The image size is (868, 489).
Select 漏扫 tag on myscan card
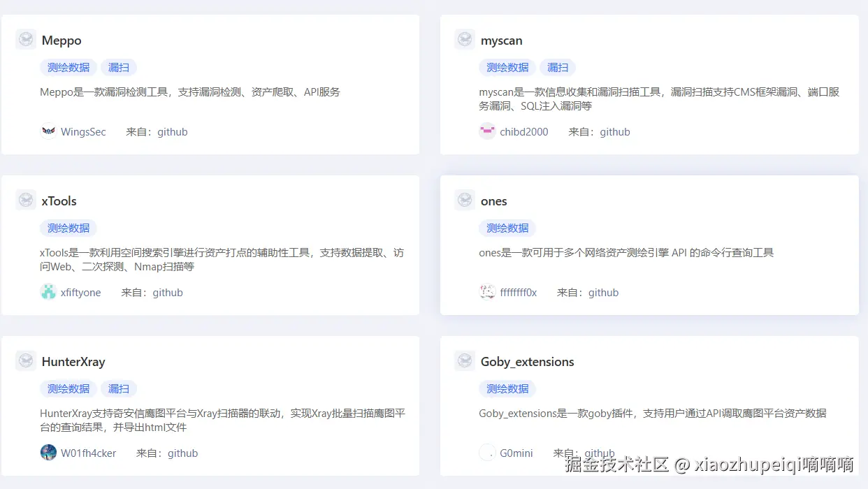click(558, 67)
